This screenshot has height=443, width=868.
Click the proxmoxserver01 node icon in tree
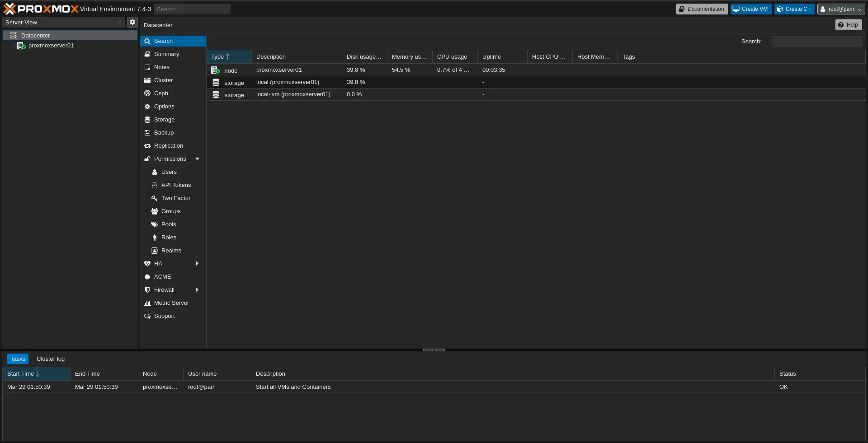[21, 46]
